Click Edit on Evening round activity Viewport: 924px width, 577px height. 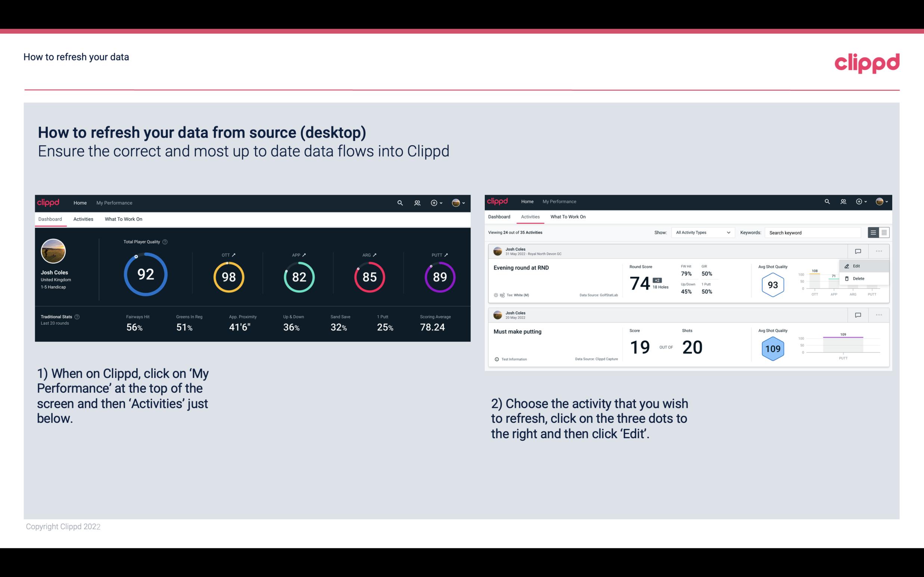(x=858, y=265)
